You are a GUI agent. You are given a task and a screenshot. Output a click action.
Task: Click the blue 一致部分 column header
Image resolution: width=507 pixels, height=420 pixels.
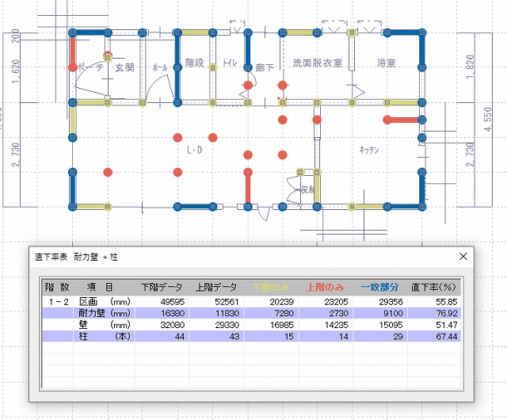click(379, 287)
